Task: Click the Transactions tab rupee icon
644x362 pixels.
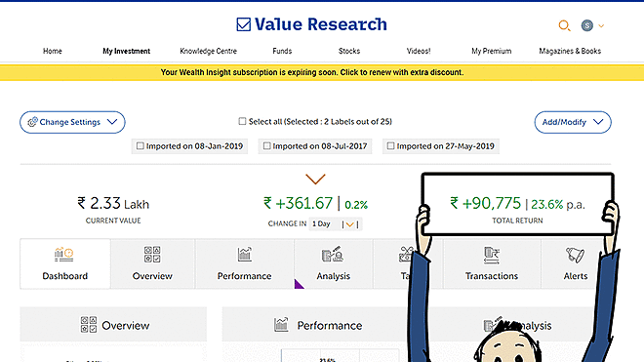Action: coord(492,255)
